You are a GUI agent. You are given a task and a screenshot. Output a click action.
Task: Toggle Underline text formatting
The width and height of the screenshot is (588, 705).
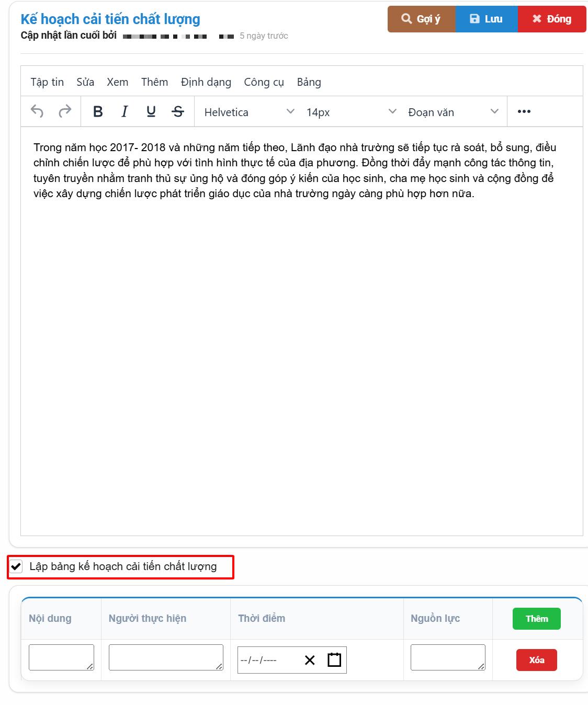coord(151,111)
